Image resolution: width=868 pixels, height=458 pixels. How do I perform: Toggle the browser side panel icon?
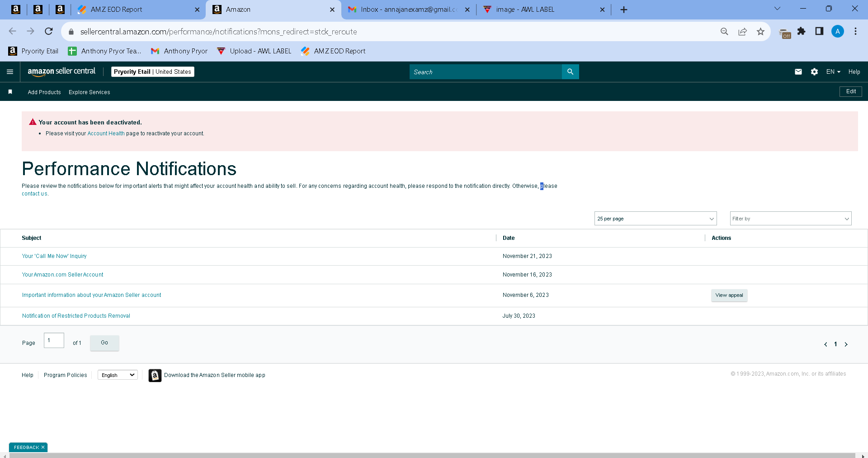pos(819,31)
